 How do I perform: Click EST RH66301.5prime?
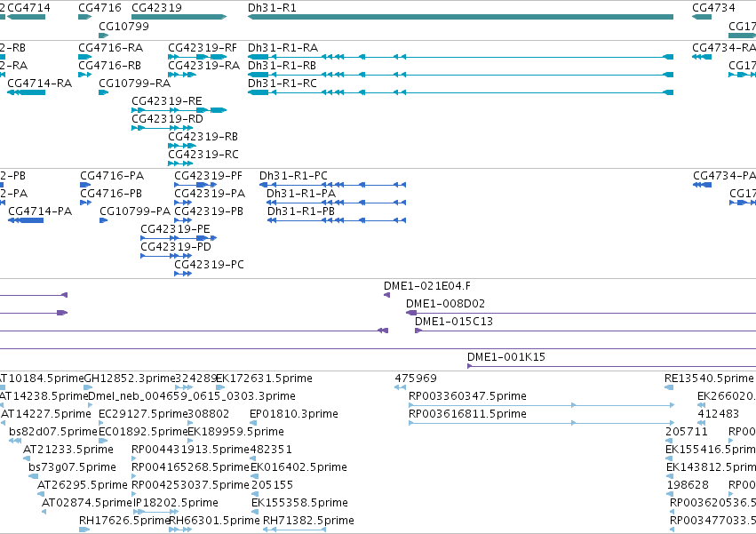(214, 521)
